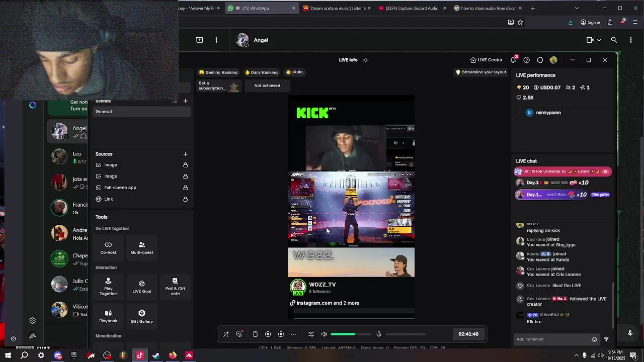The image size is (644, 362).
Task: Open the Gaming Ranking tag
Action: (x=218, y=72)
